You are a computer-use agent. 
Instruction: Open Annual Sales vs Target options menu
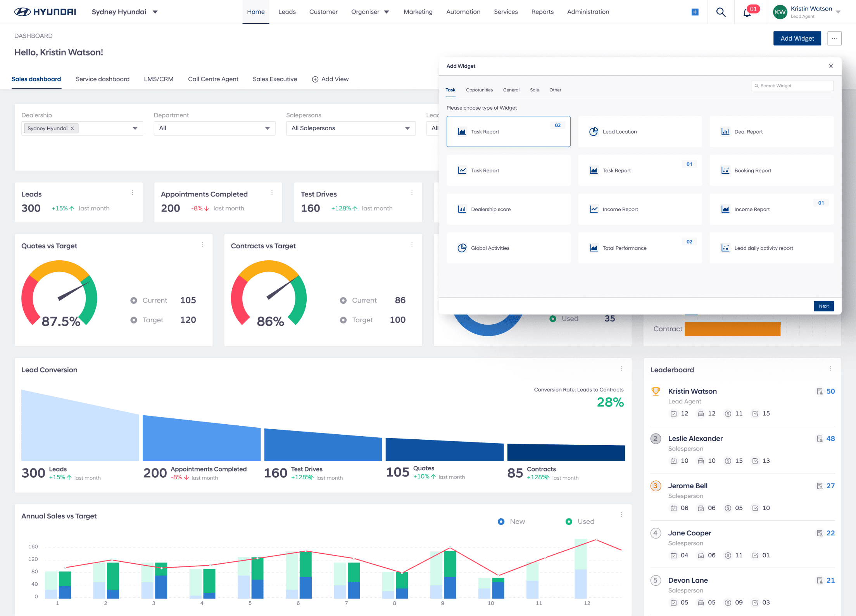click(x=621, y=514)
